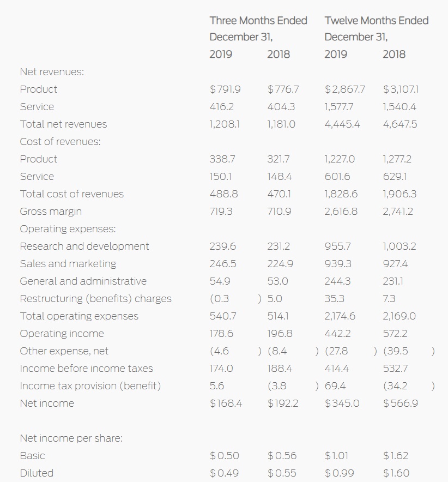
Task: Click "Restructuring (benefits) charges" label
Action: coord(95,298)
